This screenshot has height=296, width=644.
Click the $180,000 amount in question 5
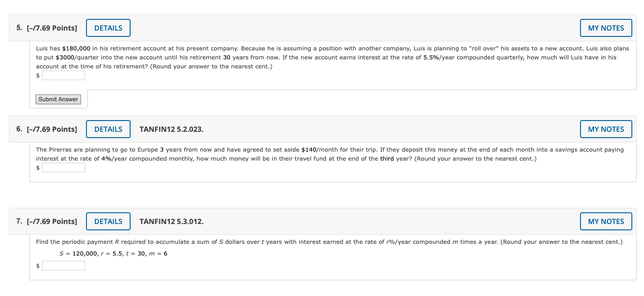pyautogui.click(x=76, y=48)
